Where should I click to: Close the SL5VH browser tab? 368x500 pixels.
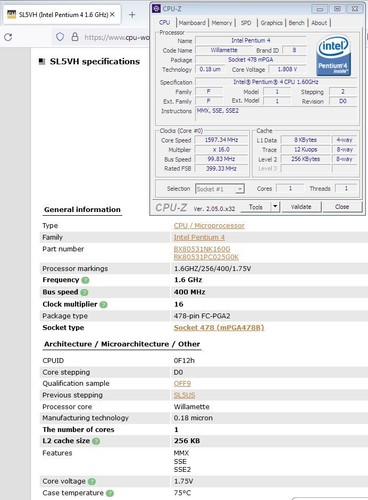[x=112, y=14]
